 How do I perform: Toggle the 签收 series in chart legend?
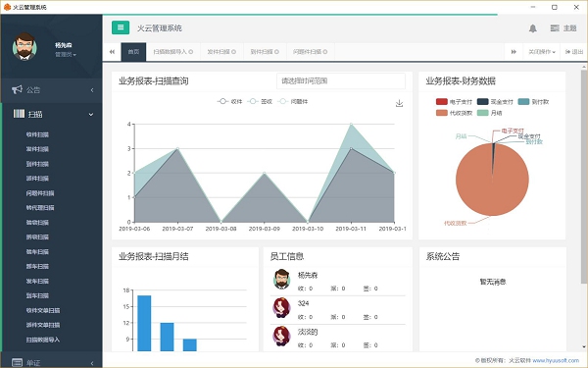(x=260, y=101)
